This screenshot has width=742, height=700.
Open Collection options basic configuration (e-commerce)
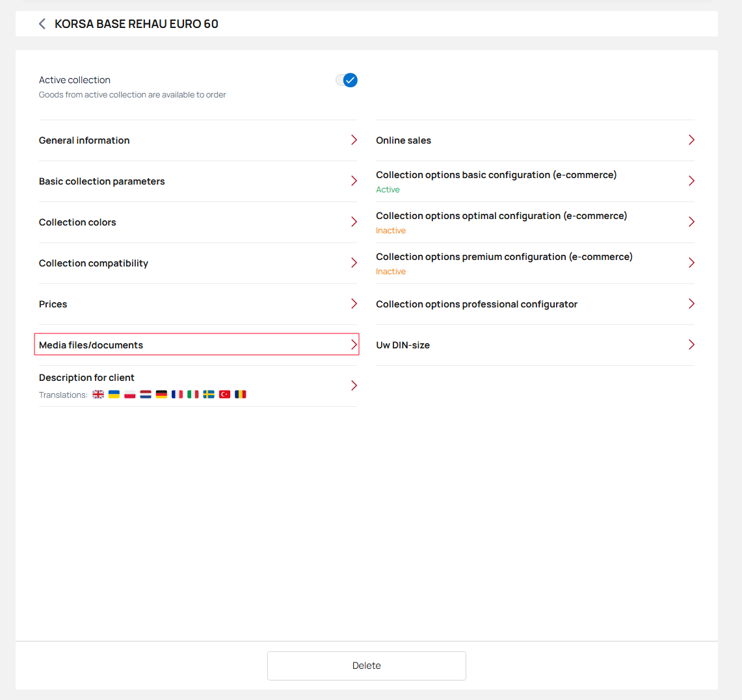pyautogui.click(x=535, y=181)
